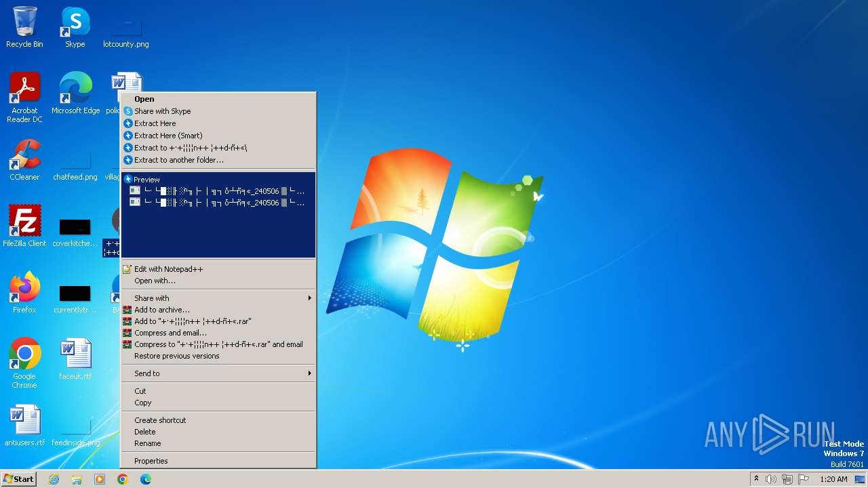Open Edge from the taskbar
Image resolution: width=868 pixels, height=488 pixels.
point(146,479)
